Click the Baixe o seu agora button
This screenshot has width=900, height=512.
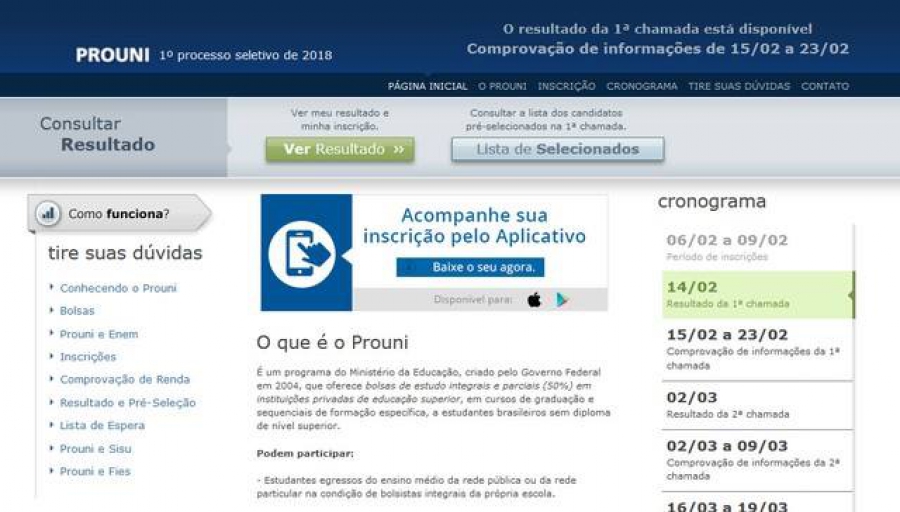coord(470,267)
